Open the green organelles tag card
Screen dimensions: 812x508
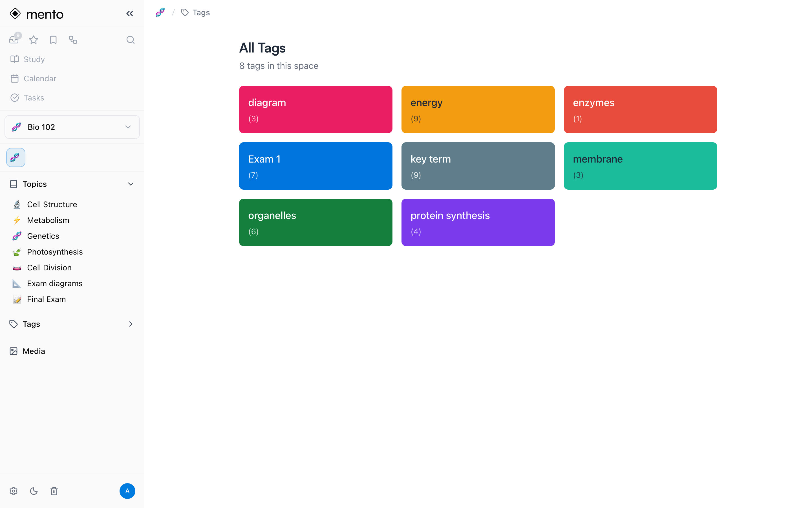pyautogui.click(x=316, y=222)
